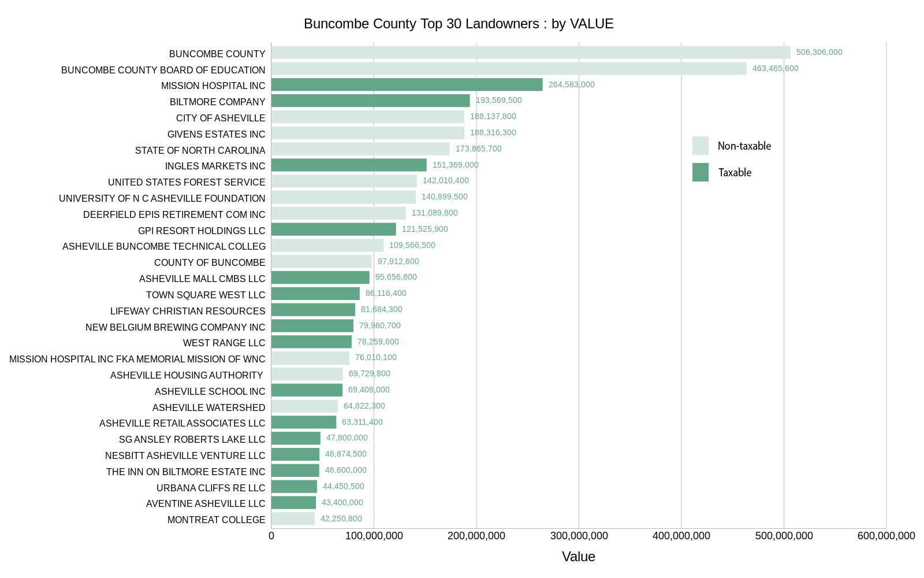924x578 pixels.
Task: Click the MISSION HOSPITAL INC bar
Action: click(x=407, y=85)
